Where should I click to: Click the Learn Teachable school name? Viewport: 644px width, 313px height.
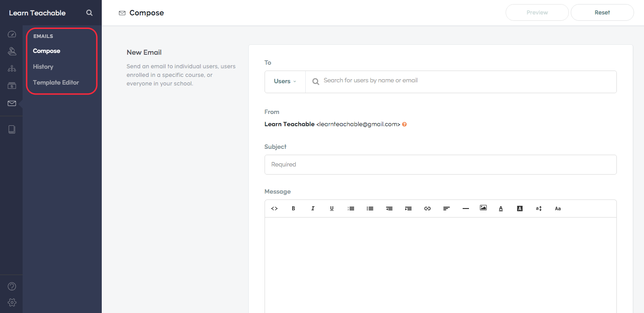(37, 13)
